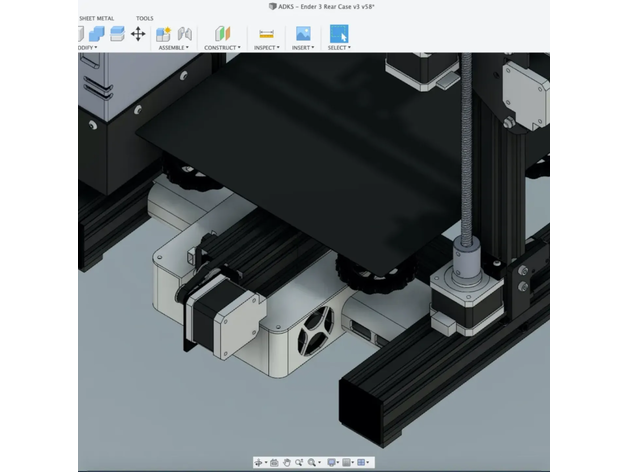Select the New Component icon
Viewport: 628px width, 472px height.
pyautogui.click(x=164, y=33)
